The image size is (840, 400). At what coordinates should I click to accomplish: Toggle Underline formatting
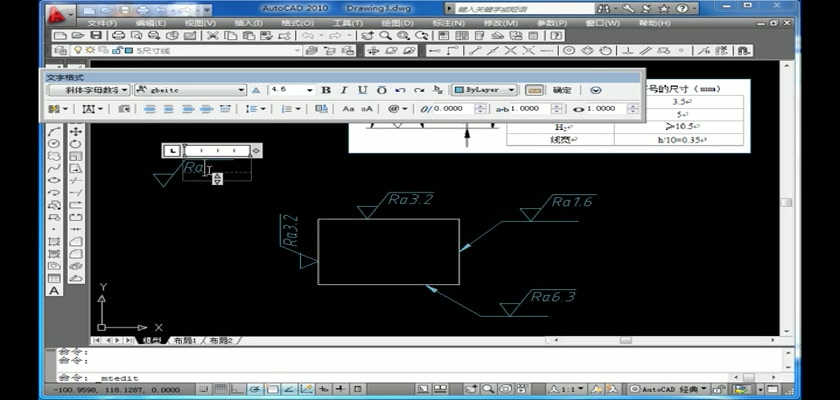(x=363, y=90)
